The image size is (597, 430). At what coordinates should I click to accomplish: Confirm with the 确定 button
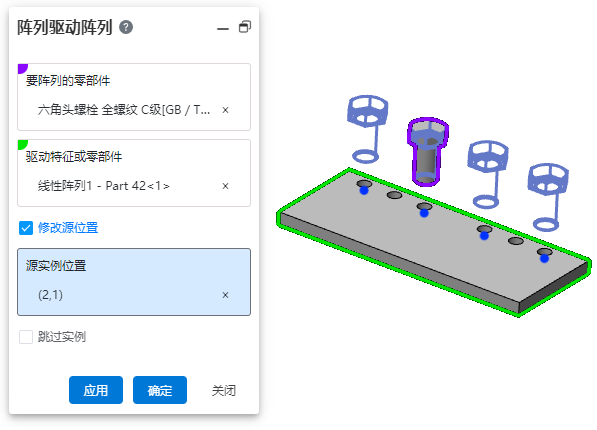tap(160, 390)
